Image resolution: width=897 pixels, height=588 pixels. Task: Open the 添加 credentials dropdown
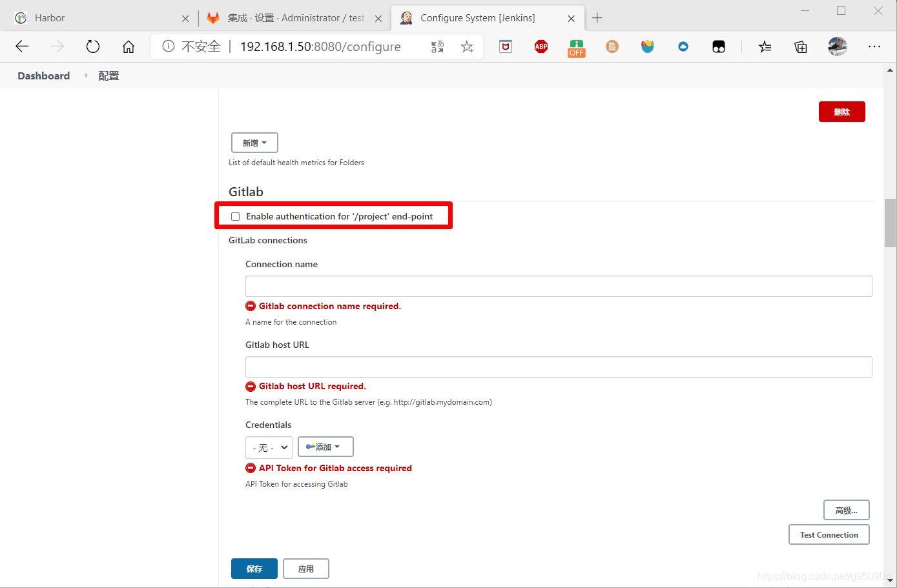[325, 447]
